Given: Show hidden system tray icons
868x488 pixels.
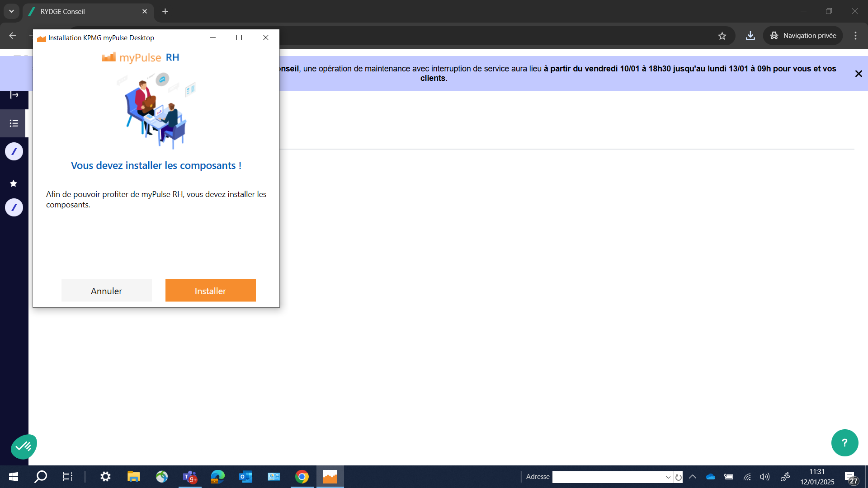Looking at the screenshot, I should point(692,477).
